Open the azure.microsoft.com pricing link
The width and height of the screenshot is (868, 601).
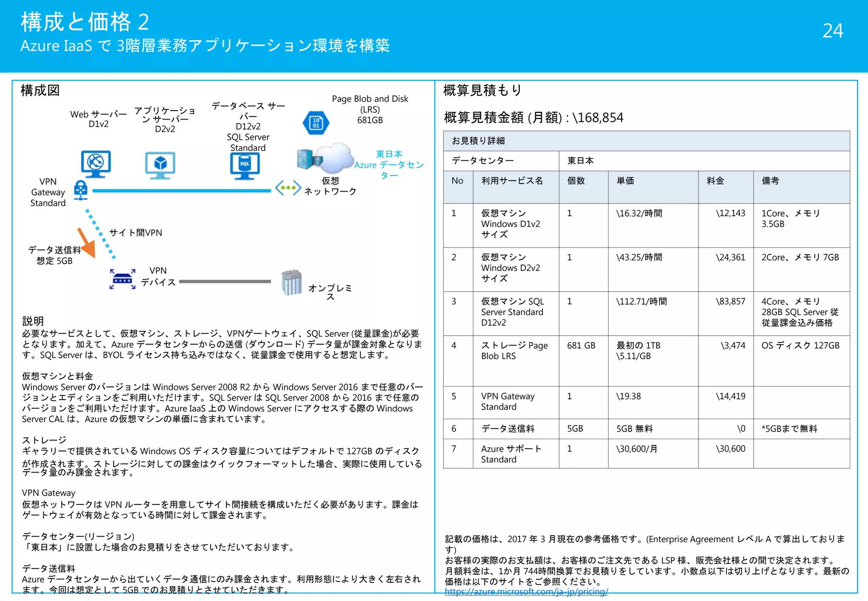click(x=526, y=592)
